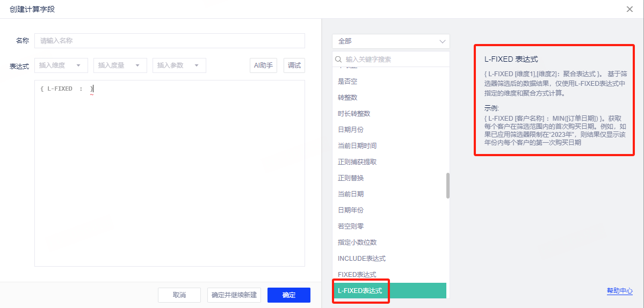Click inside the expression editor area

pos(170,177)
